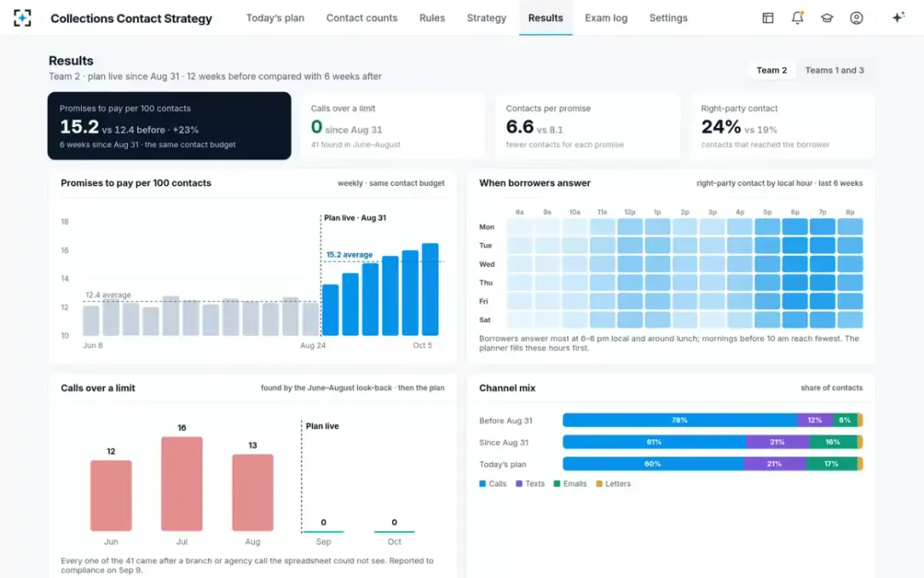Click the Thu 8a heatmap cell
The height and width of the screenshot is (578, 924).
coord(520,282)
